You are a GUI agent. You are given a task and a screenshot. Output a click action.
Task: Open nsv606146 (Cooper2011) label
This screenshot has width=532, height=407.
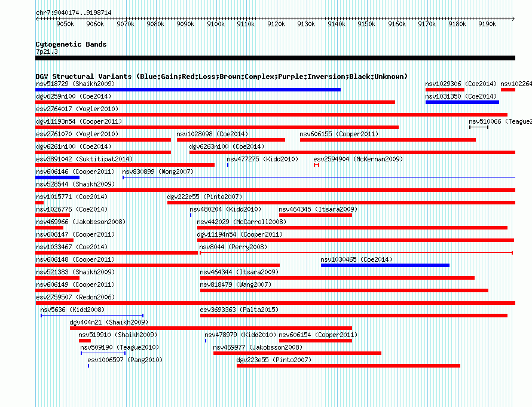[75, 172]
